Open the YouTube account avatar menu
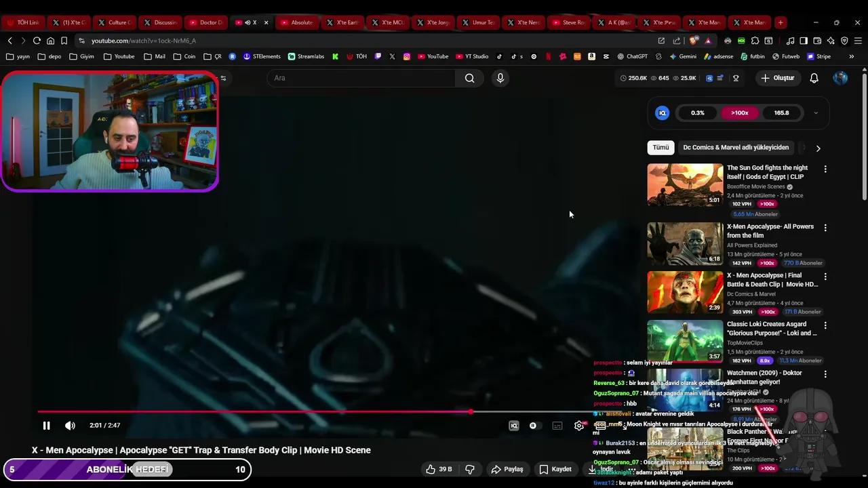This screenshot has height=488, width=868. point(840,78)
